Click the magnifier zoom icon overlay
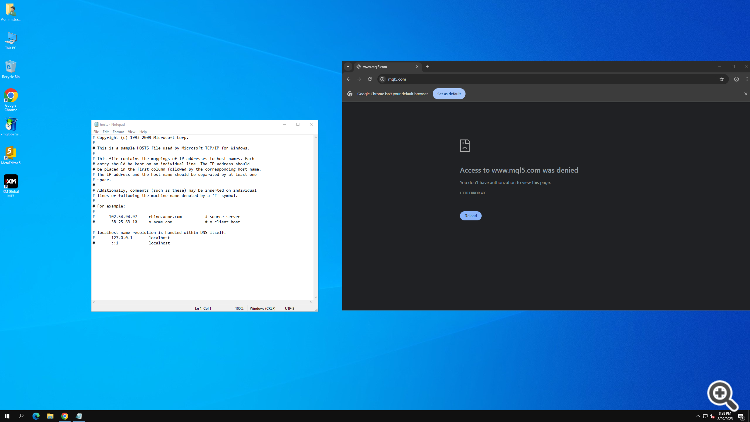Image resolution: width=750 pixels, height=422 pixels. (x=722, y=395)
